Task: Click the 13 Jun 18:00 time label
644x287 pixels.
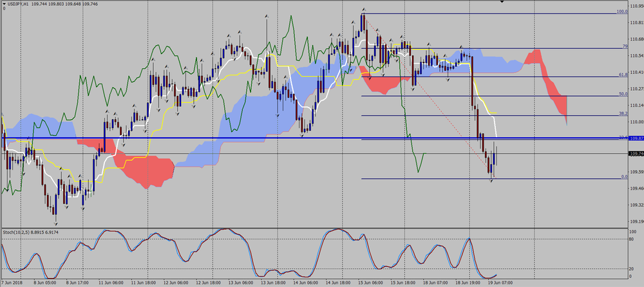Action: (x=272, y=283)
